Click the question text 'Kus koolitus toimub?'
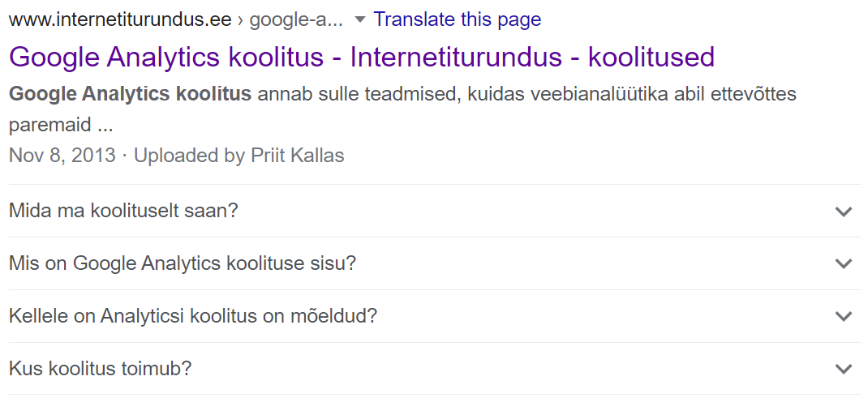This screenshot has width=868, height=402. tap(100, 369)
